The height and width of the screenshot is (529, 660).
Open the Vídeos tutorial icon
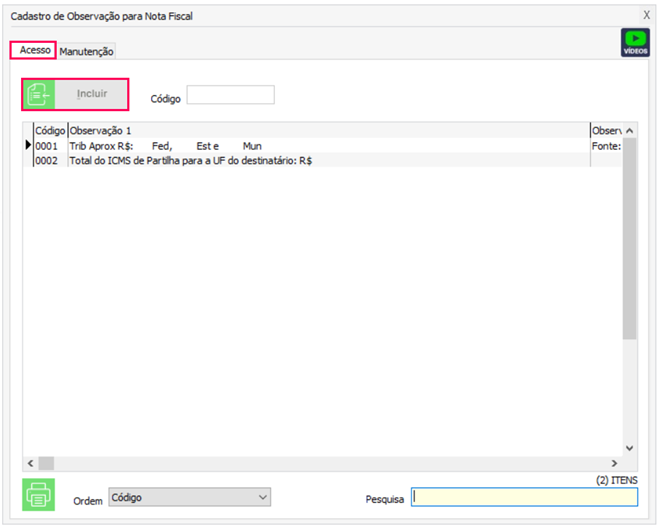[x=635, y=42]
